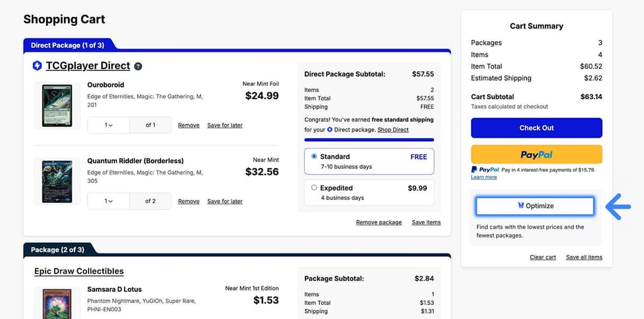Image resolution: width=644 pixels, height=319 pixels.
Task: Select Expedited $9.99 shipping option
Action: click(314, 188)
